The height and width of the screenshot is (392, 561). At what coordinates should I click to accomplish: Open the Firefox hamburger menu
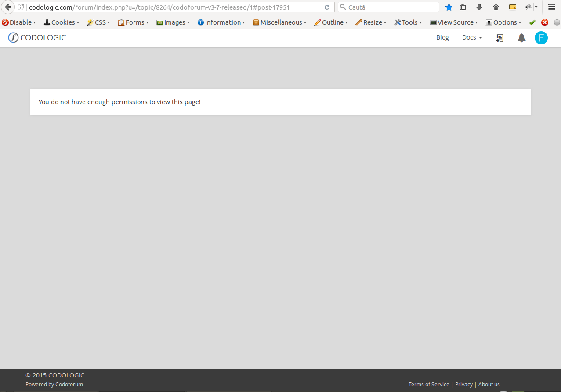(x=552, y=7)
